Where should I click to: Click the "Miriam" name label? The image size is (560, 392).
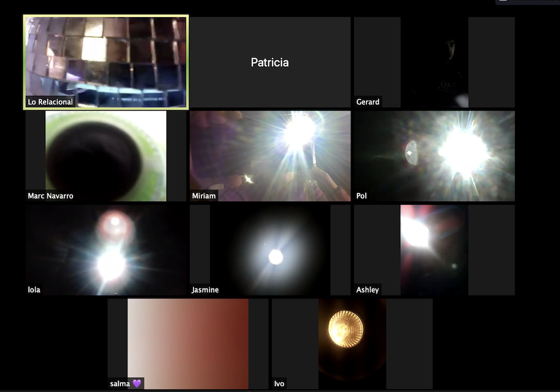point(204,196)
